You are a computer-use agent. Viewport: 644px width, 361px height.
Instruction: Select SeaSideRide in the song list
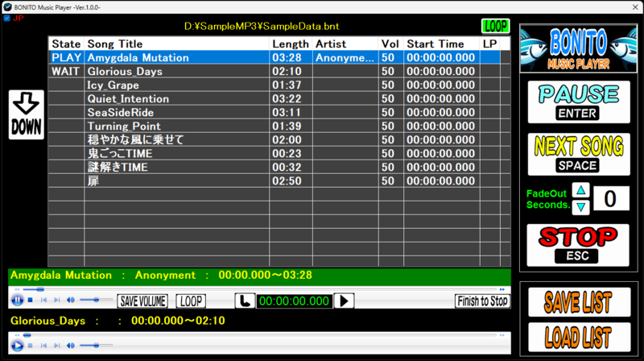point(120,112)
